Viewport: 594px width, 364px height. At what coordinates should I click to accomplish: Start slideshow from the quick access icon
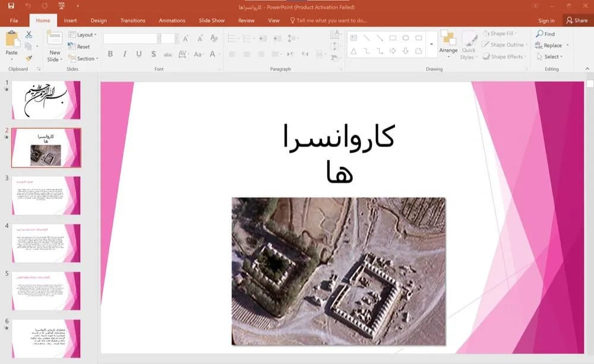point(61,6)
